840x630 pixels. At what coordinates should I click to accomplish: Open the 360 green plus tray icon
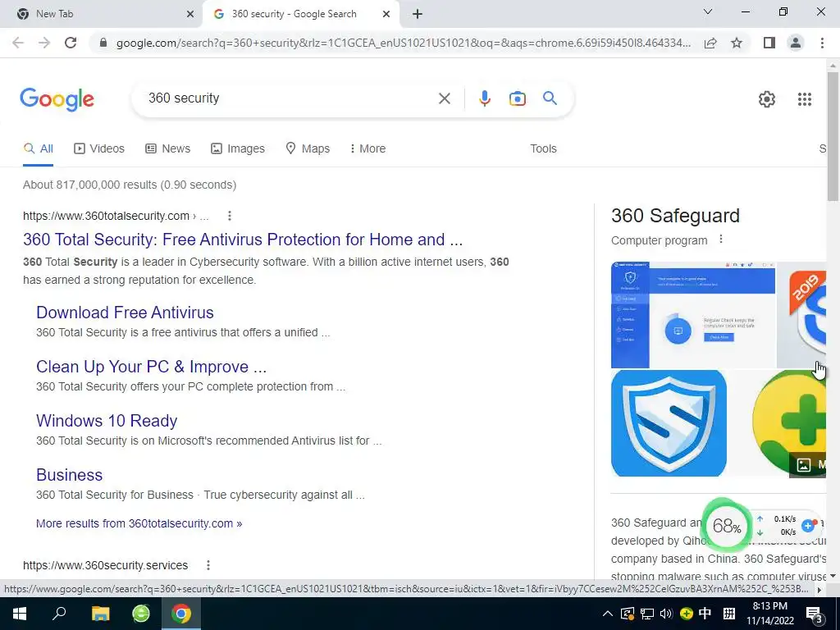686,614
